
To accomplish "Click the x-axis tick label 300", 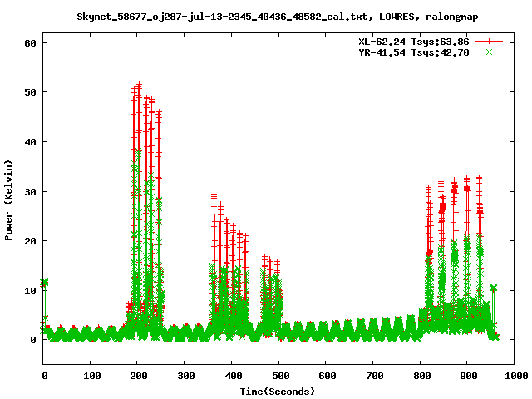I will (186, 376).
